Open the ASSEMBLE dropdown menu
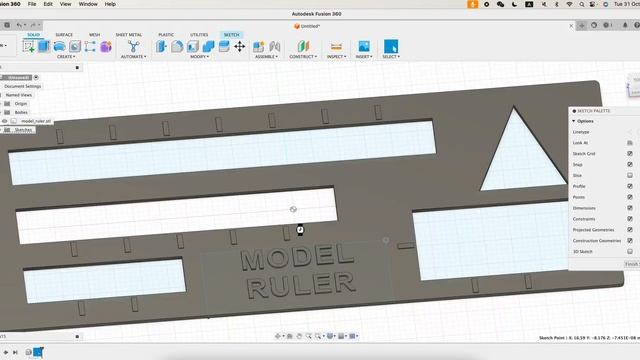The height and width of the screenshot is (360, 640). 266,57
